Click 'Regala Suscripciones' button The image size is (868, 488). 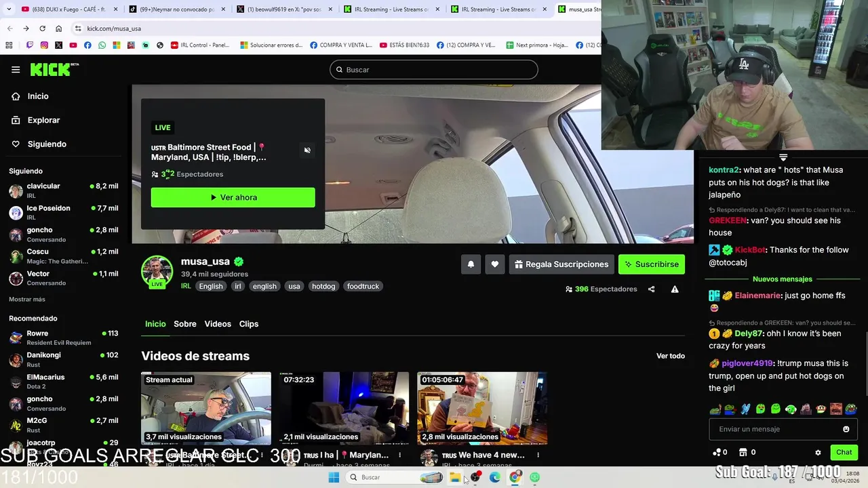(561, 264)
